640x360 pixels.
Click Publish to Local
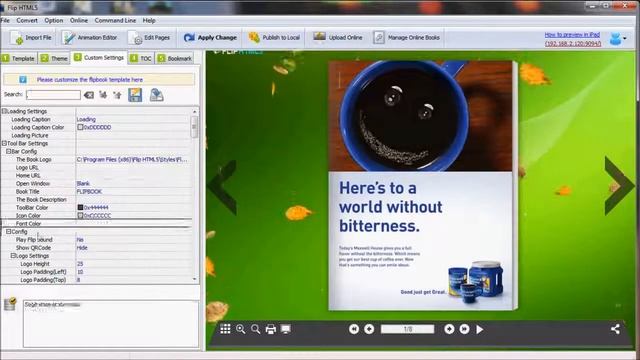point(274,38)
